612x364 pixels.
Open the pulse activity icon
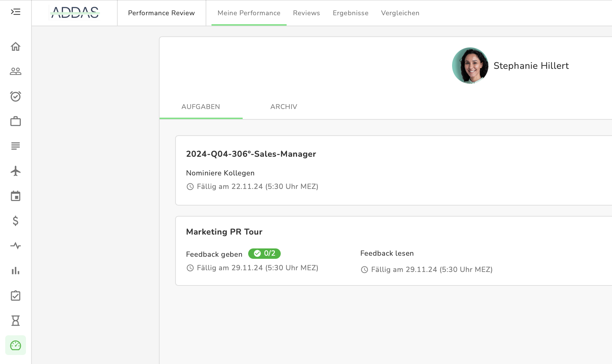(16, 246)
